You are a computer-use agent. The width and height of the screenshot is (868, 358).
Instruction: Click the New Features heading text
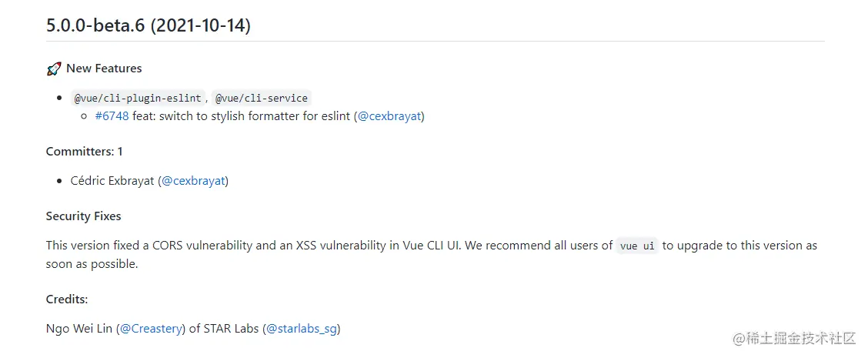pyautogui.click(x=104, y=69)
